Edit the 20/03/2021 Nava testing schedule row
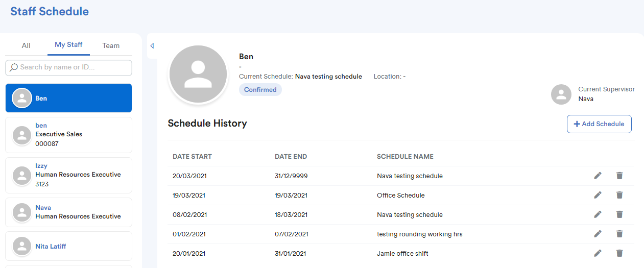The image size is (644, 268). click(598, 176)
